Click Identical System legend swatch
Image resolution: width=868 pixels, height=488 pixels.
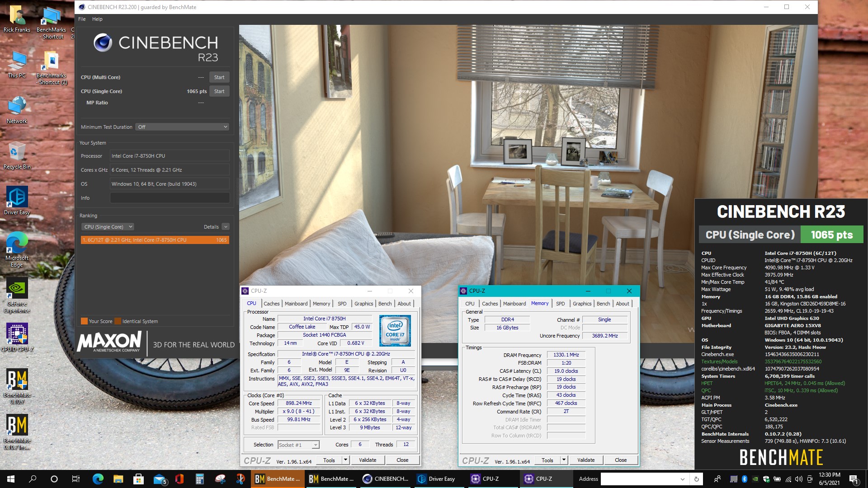tap(118, 321)
